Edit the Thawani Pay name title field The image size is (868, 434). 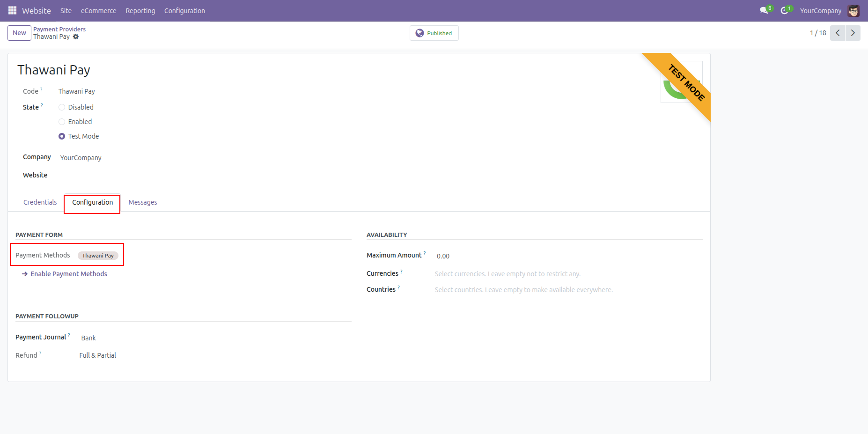click(54, 70)
